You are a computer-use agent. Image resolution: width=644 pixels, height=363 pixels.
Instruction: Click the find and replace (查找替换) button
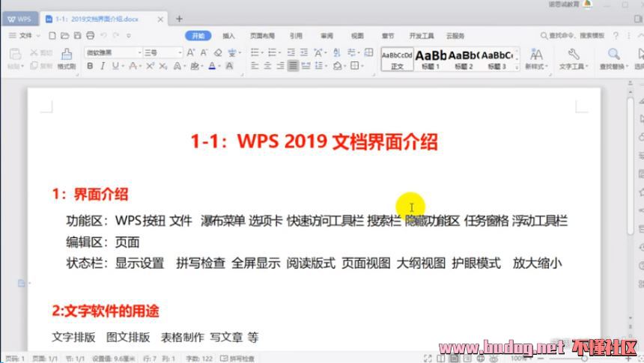point(613,58)
